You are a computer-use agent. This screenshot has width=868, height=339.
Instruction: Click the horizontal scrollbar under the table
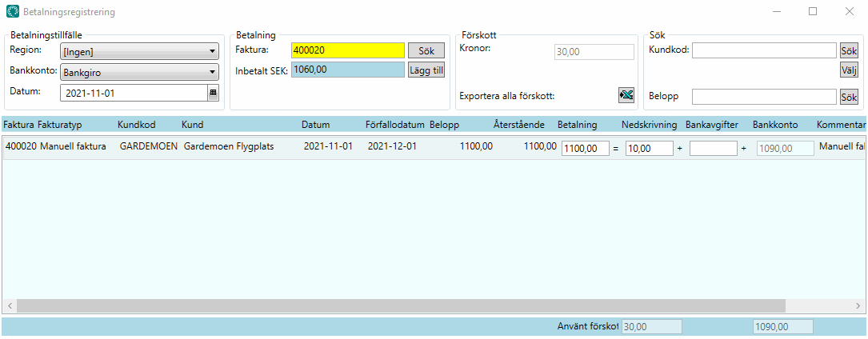pos(400,305)
